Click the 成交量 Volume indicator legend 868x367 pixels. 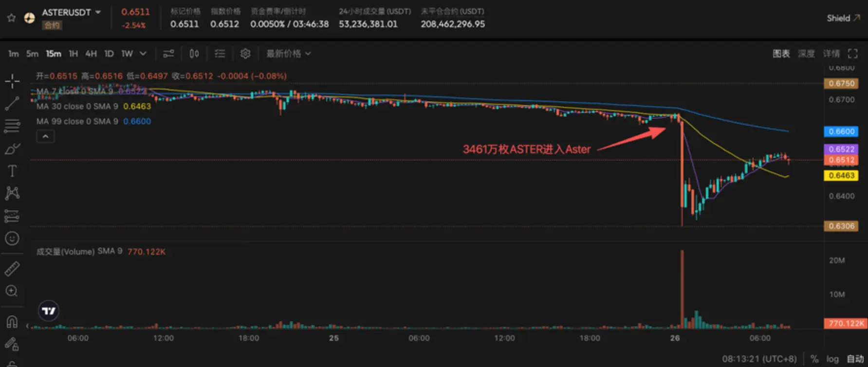[x=101, y=252]
